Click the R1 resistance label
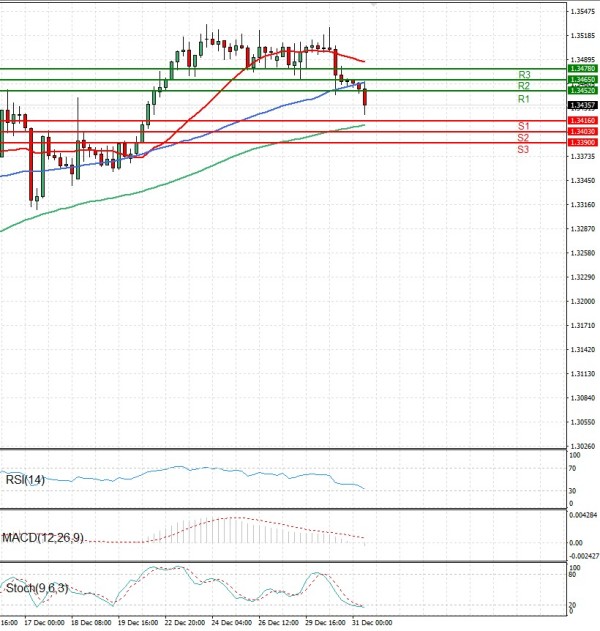Screen dimensions: 600x631 (x=524, y=100)
